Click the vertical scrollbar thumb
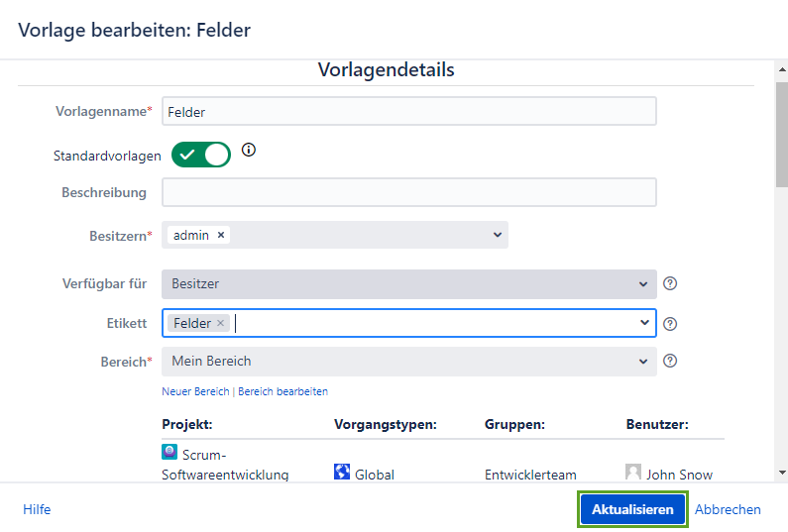The image size is (788, 532). [x=782, y=135]
